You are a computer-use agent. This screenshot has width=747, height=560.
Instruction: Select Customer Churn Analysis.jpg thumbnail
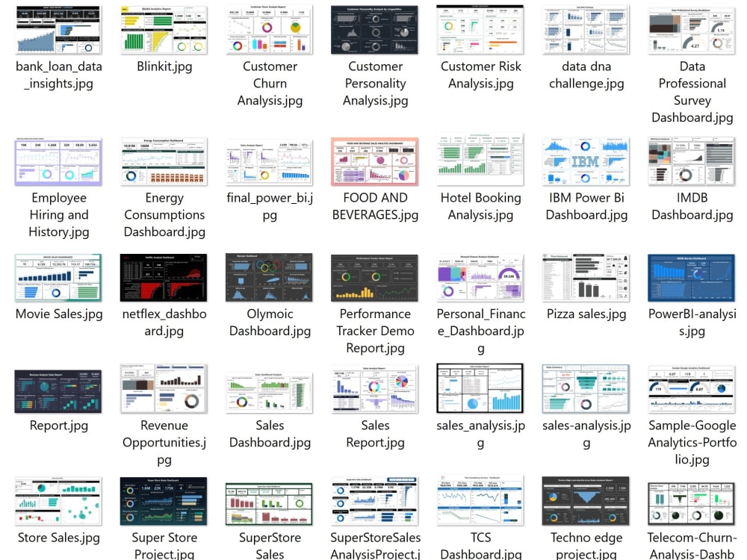pyautogui.click(x=270, y=30)
